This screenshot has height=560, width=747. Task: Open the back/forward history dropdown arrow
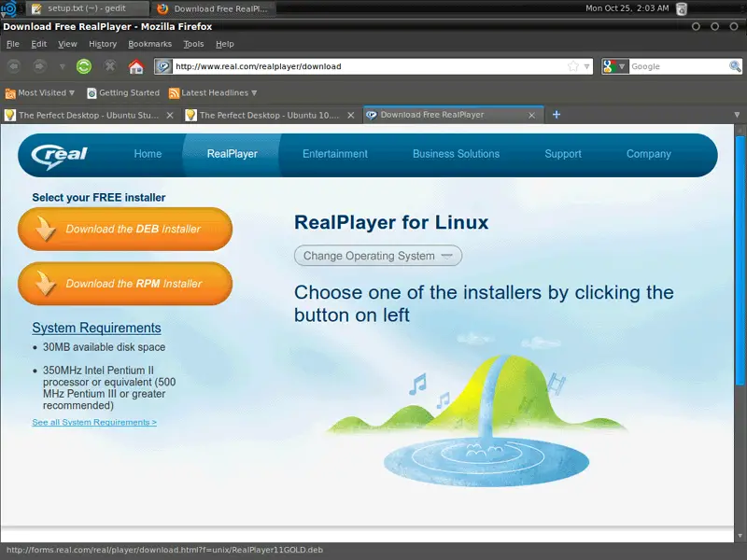62,66
